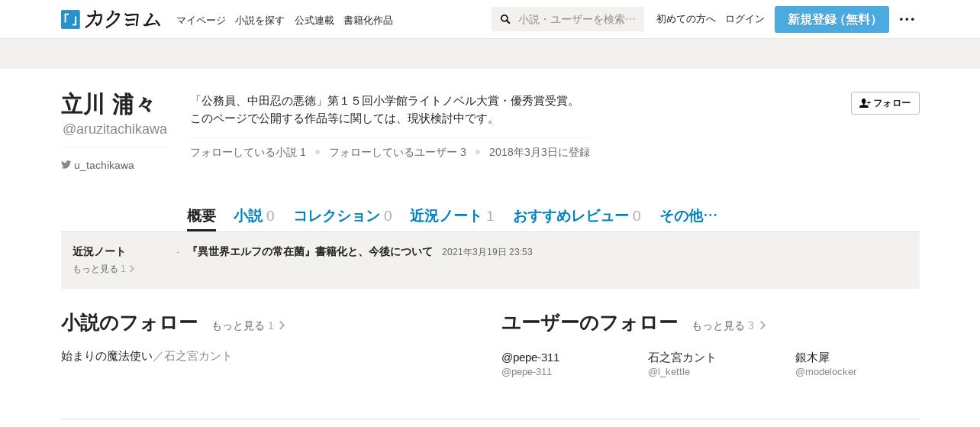The image size is (980, 427).
Task: Visit followed user 石之宮カント profile
Action: [x=682, y=357]
